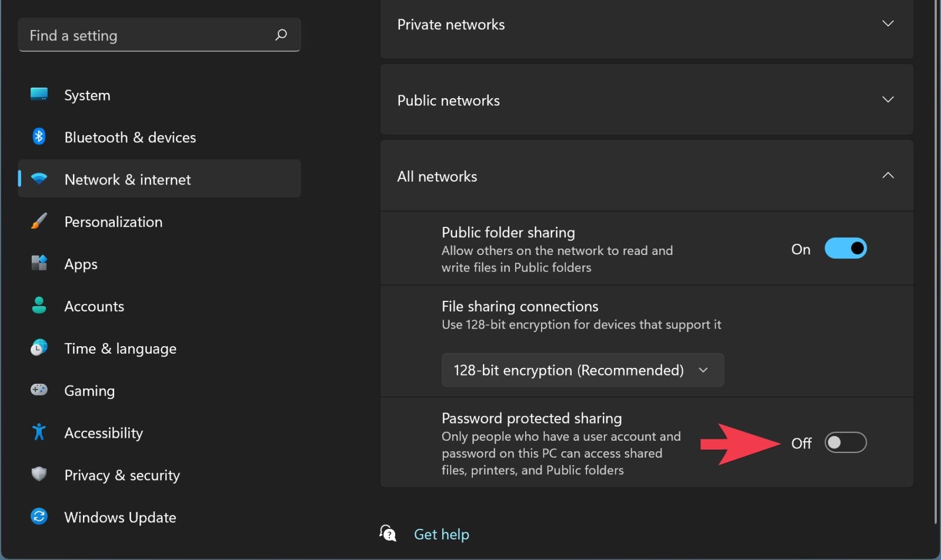Click the Gaming controller icon
Image resolution: width=941 pixels, height=560 pixels.
[39, 390]
